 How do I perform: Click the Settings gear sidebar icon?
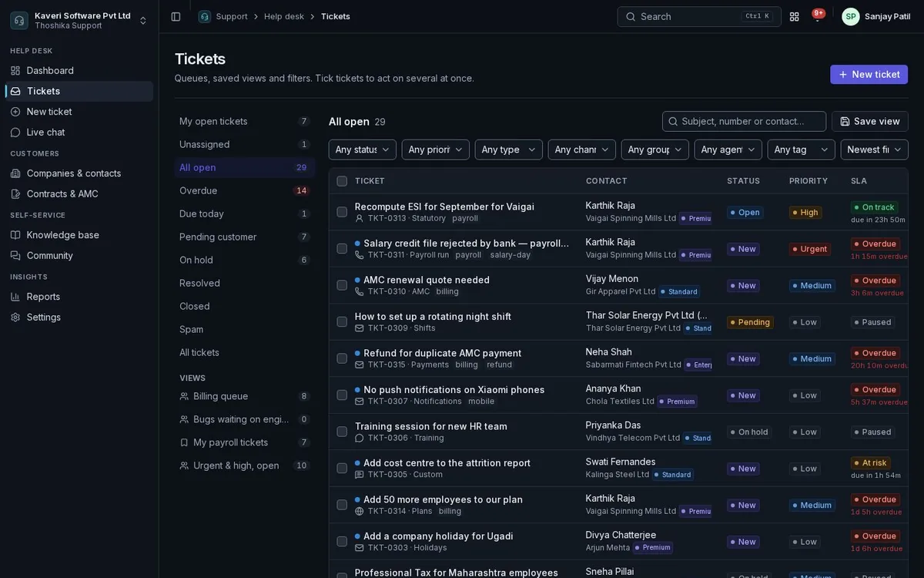point(15,317)
